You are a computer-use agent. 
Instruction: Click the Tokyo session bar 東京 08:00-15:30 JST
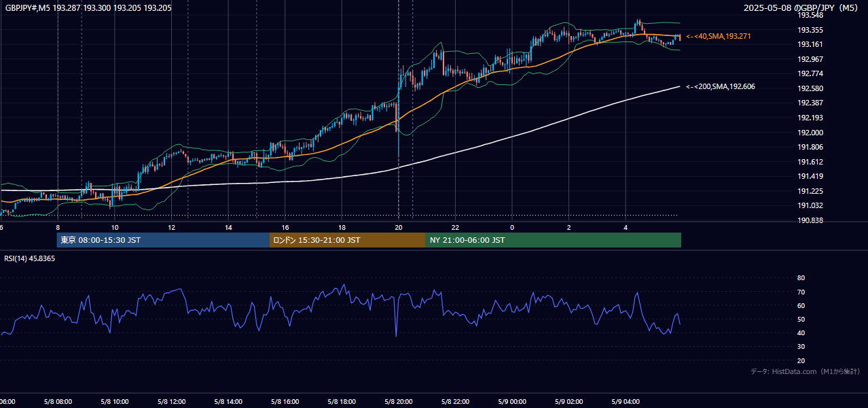click(163, 240)
